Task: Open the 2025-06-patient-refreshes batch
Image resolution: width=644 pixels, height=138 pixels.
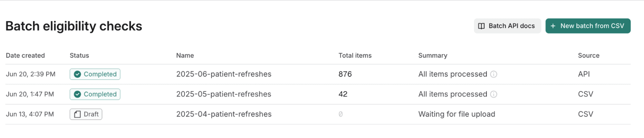Action: click(x=224, y=74)
